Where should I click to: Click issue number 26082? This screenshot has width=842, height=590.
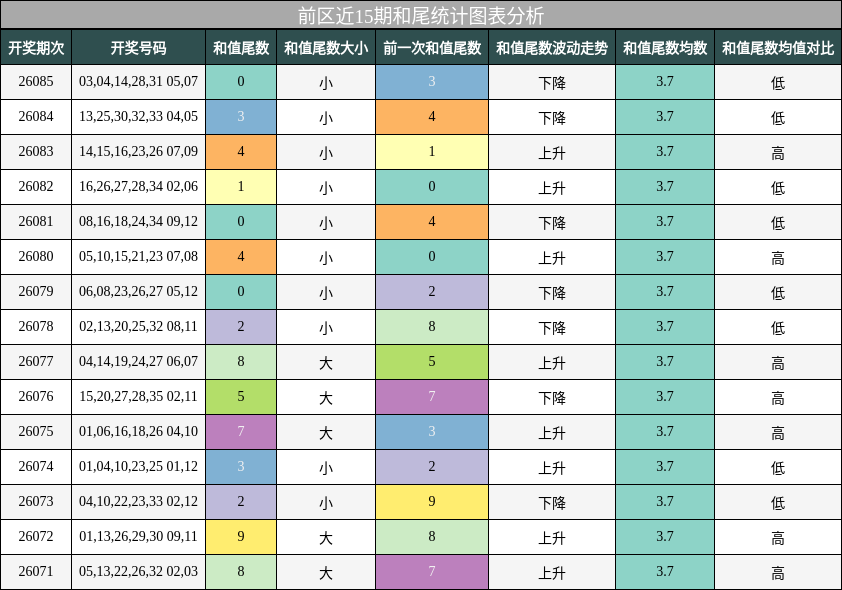pyautogui.click(x=36, y=186)
